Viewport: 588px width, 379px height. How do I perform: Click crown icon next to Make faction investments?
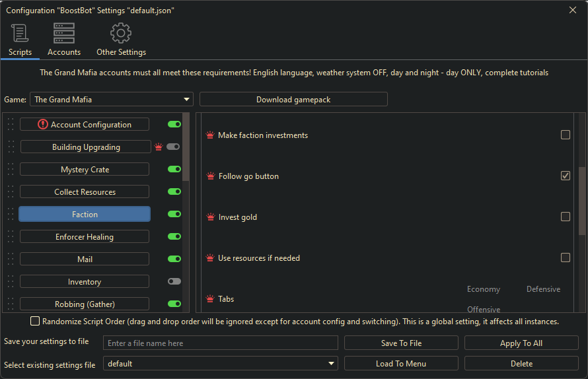(210, 135)
